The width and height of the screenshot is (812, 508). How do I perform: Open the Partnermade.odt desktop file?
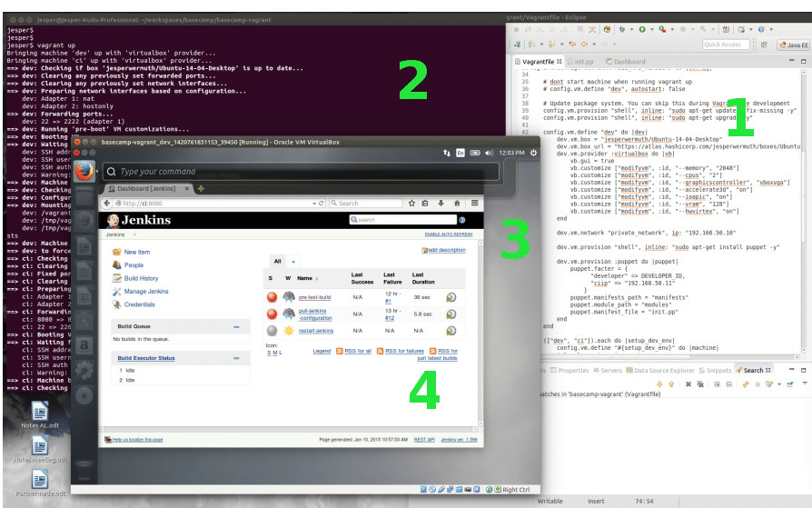40,483
